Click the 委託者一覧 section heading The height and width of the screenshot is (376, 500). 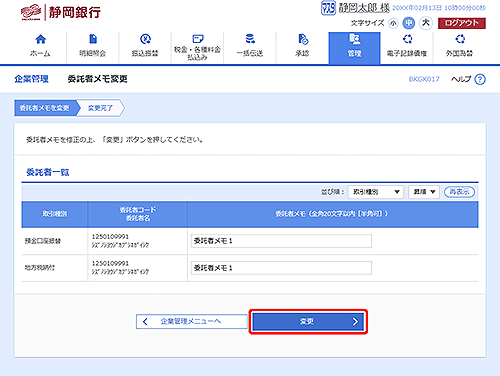coord(48,172)
